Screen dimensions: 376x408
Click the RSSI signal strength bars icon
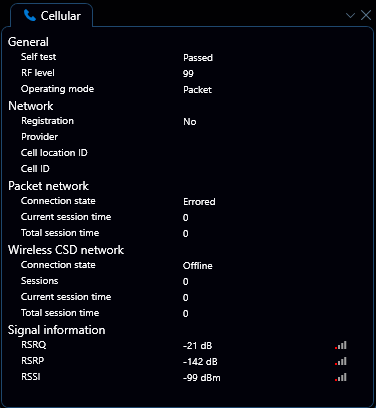pyautogui.click(x=341, y=377)
